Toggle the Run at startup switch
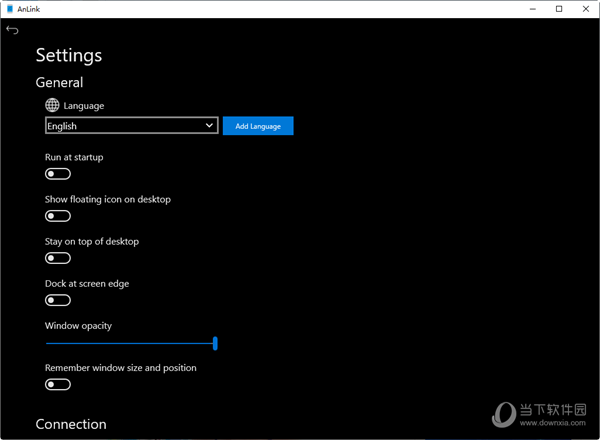Image resolution: width=600 pixels, height=440 pixels. pos(58,174)
